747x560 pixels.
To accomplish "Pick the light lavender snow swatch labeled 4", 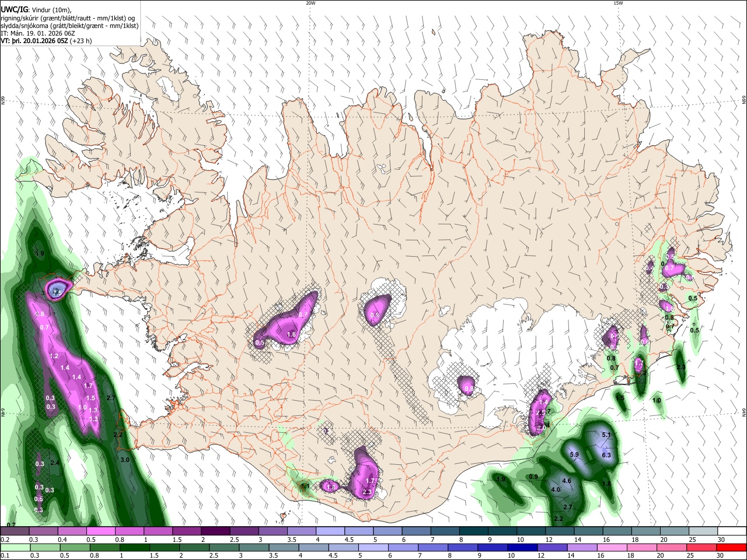I will pos(330,531).
